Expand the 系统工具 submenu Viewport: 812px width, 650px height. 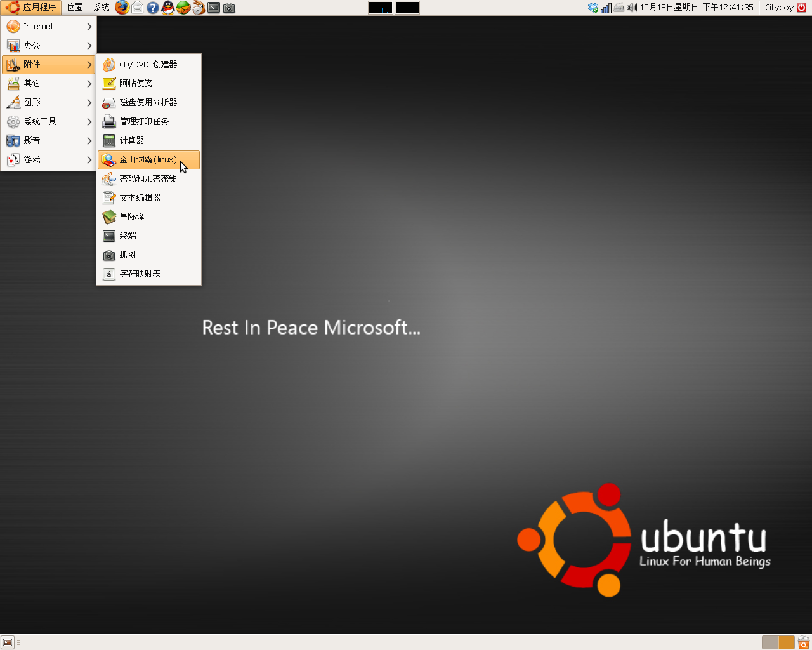coord(49,121)
